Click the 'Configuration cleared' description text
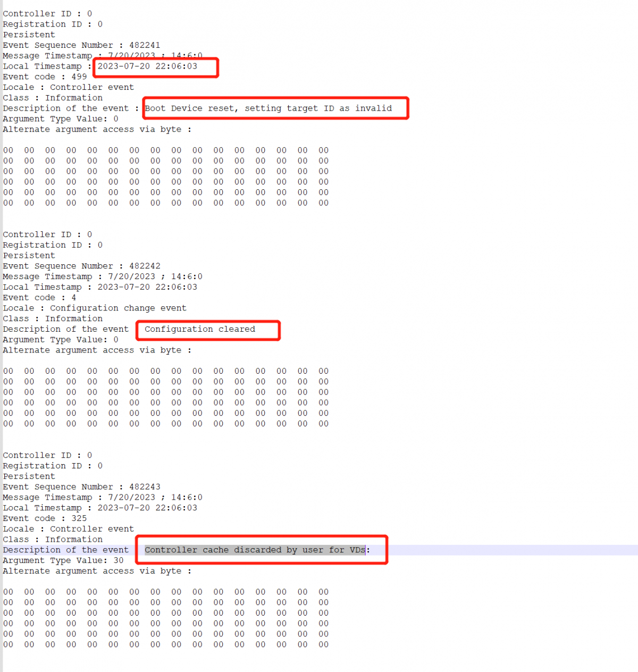638x672 pixels. 200,329
